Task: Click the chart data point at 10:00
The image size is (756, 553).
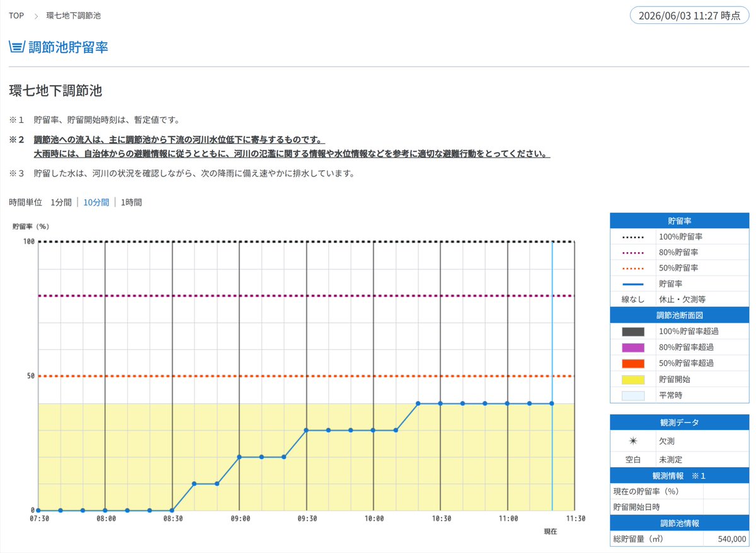Action: click(x=373, y=430)
